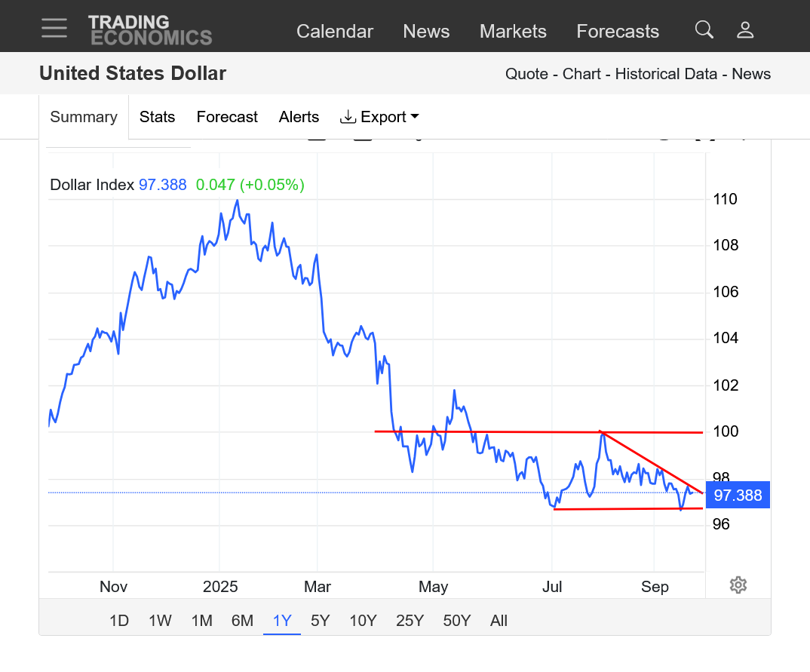Image resolution: width=810 pixels, height=672 pixels.
Task: Switch chart to 5Y range
Action: pyautogui.click(x=321, y=621)
